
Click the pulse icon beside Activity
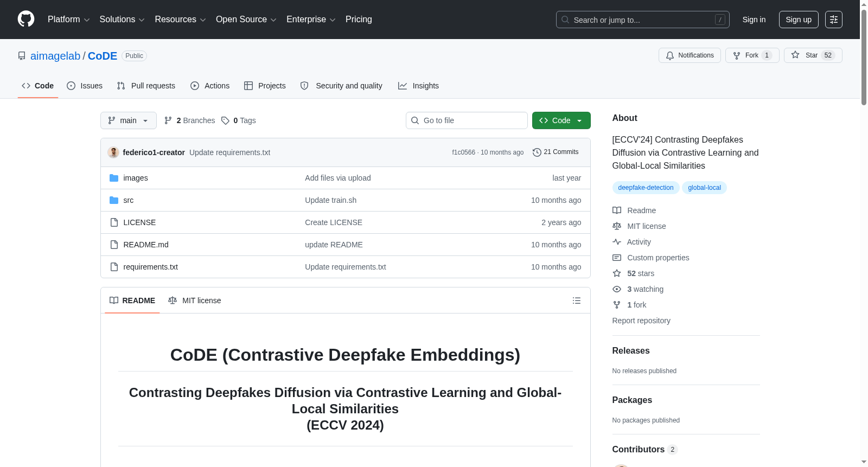click(x=617, y=242)
